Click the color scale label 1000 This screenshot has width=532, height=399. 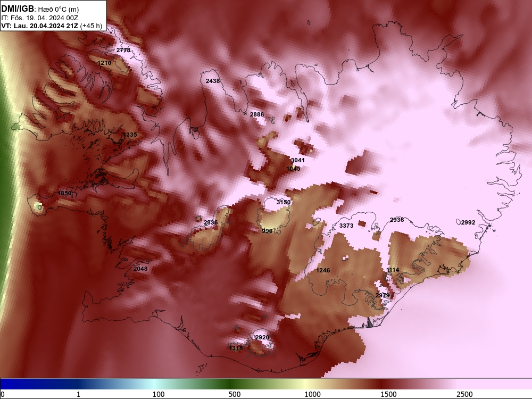tap(312, 394)
